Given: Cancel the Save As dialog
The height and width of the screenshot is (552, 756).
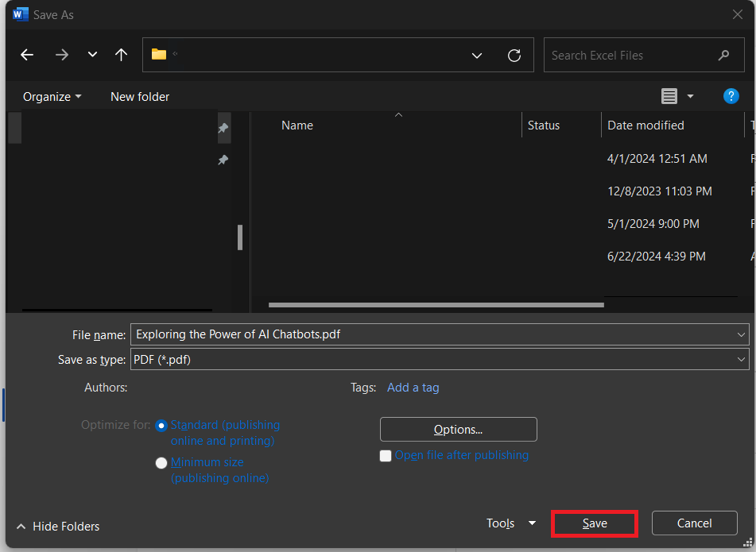Looking at the screenshot, I should click(x=694, y=523).
